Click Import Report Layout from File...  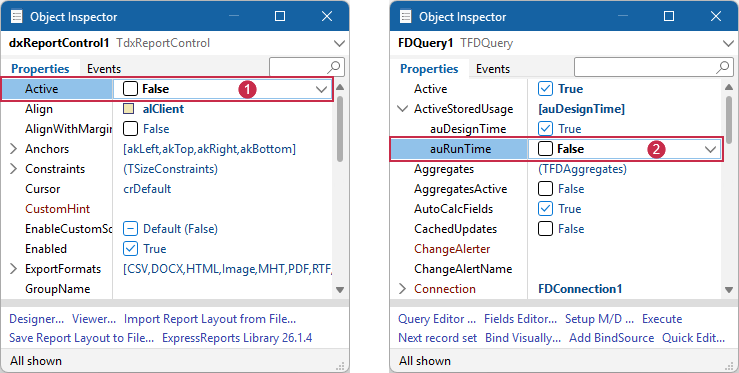pyautogui.click(x=210, y=319)
